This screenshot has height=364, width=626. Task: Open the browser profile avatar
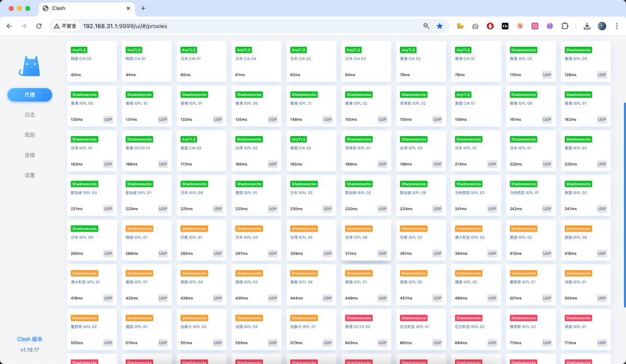click(x=602, y=26)
